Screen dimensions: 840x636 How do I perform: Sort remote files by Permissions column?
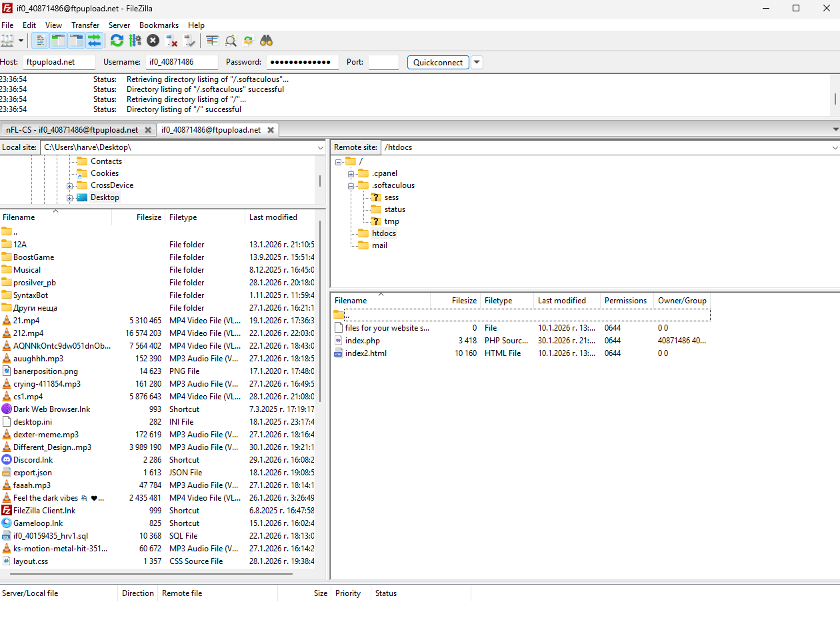point(625,301)
